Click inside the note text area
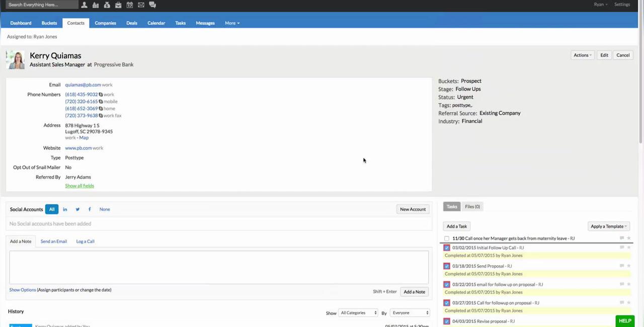This screenshot has width=644, height=327. (219, 267)
